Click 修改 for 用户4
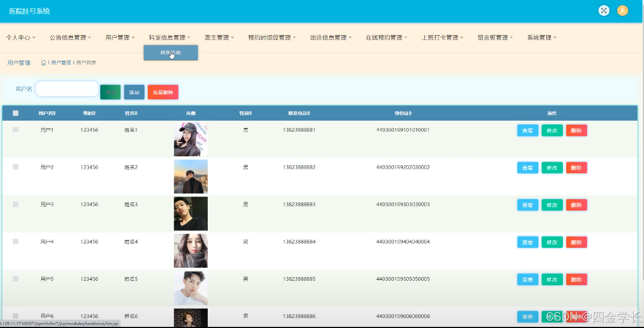Screen dimensions: 644x328 552,242
